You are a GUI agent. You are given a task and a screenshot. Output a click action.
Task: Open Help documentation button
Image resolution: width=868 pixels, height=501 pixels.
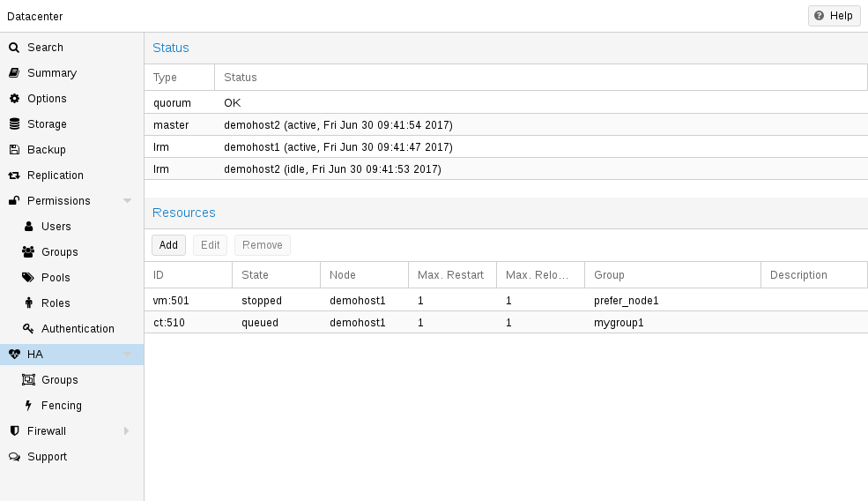point(834,16)
